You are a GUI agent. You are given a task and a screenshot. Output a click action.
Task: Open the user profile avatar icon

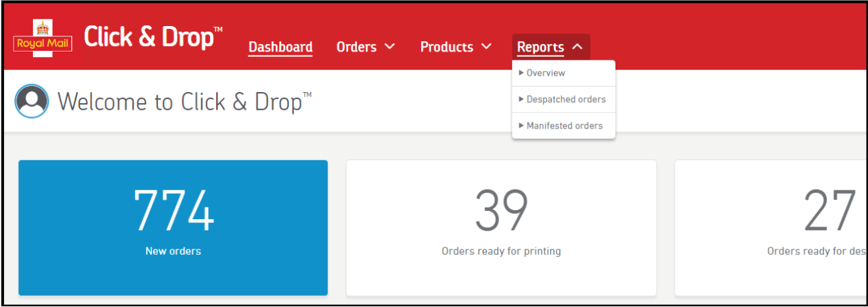(32, 101)
